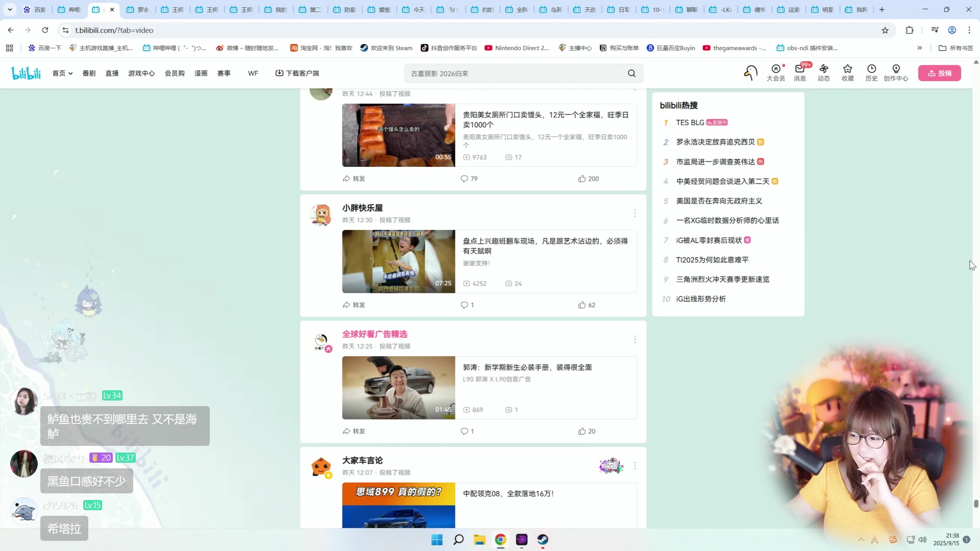The height and width of the screenshot is (551, 980).
Task: Open more options on 大家车言论 post
Action: point(635,466)
